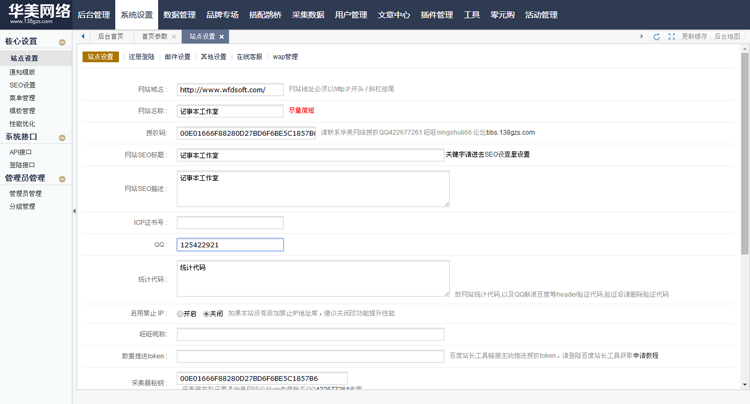Click the 华美网络 logo

(x=39, y=13)
